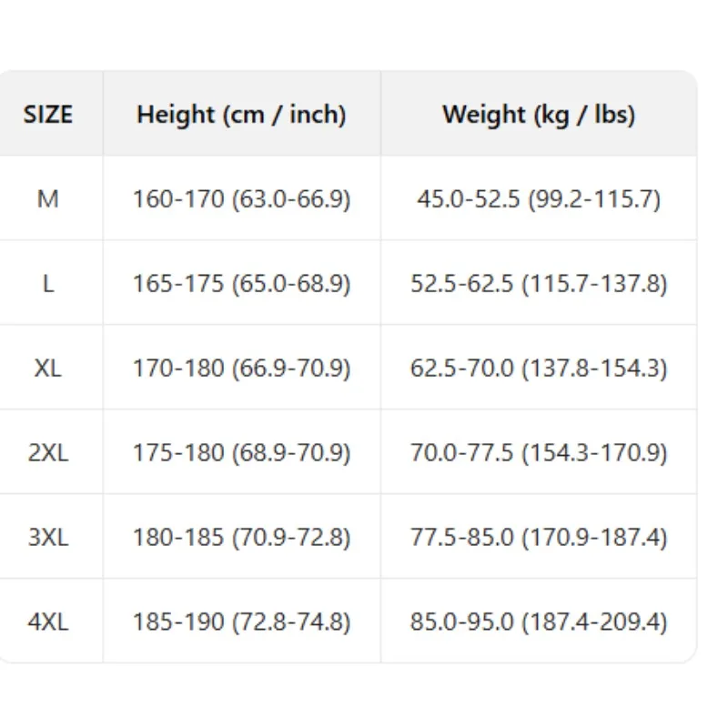Select the XL size cell
728x728 pixels.
(x=48, y=368)
